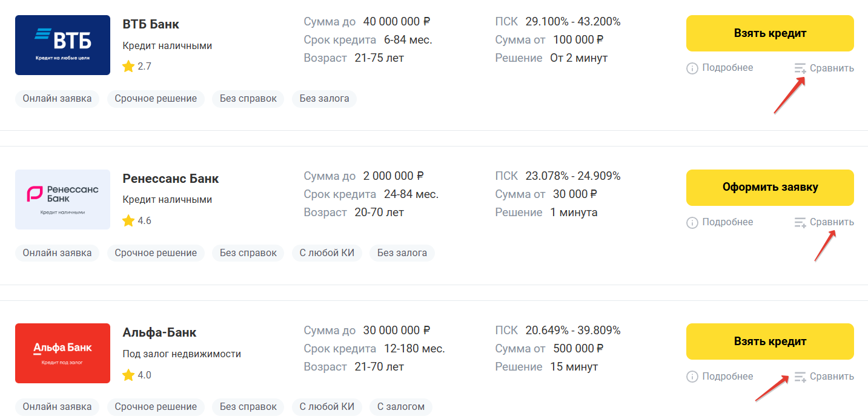
Task: Open the ВТБ Банк title
Action: point(151,24)
